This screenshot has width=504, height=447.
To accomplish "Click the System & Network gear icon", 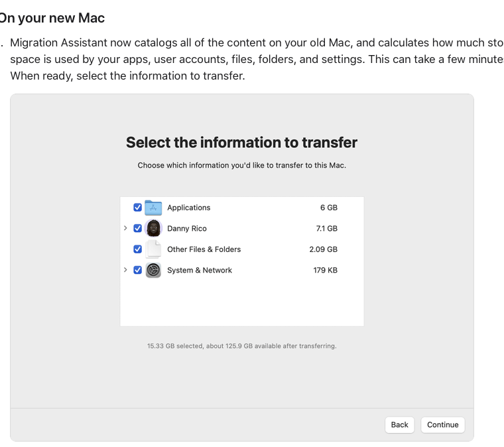I will click(153, 270).
